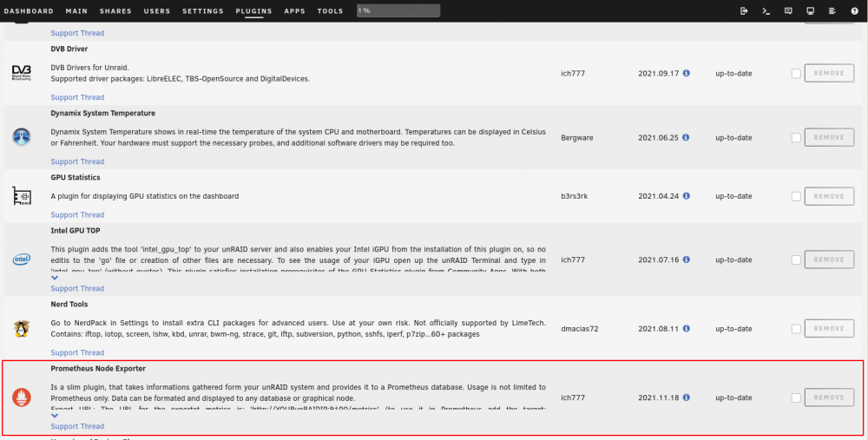Click the help question mark icon
This screenshot has width=868, height=440.
tap(854, 11)
